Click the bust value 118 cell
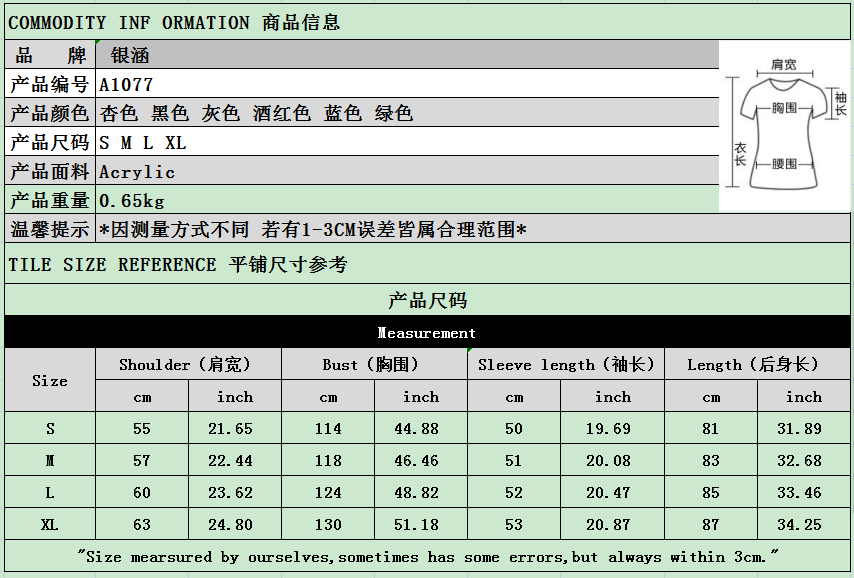This screenshot has width=854, height=578. tap(328, 461)
